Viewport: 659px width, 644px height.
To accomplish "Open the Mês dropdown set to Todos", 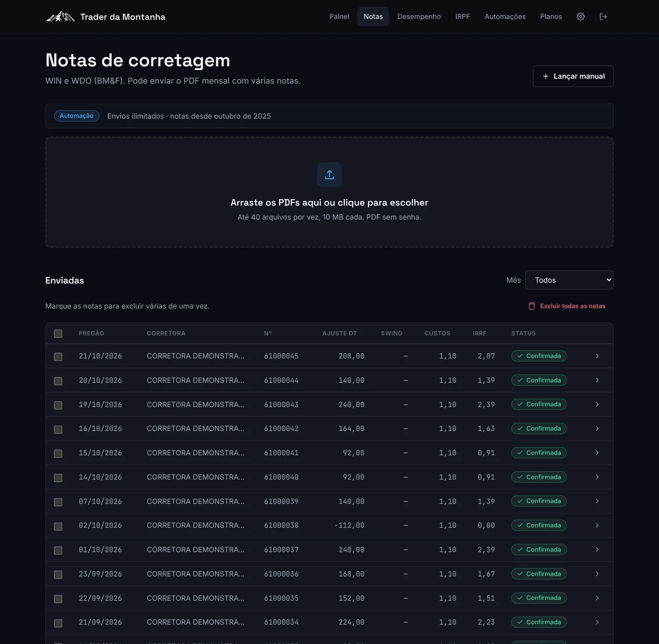I will pos(569,280).
